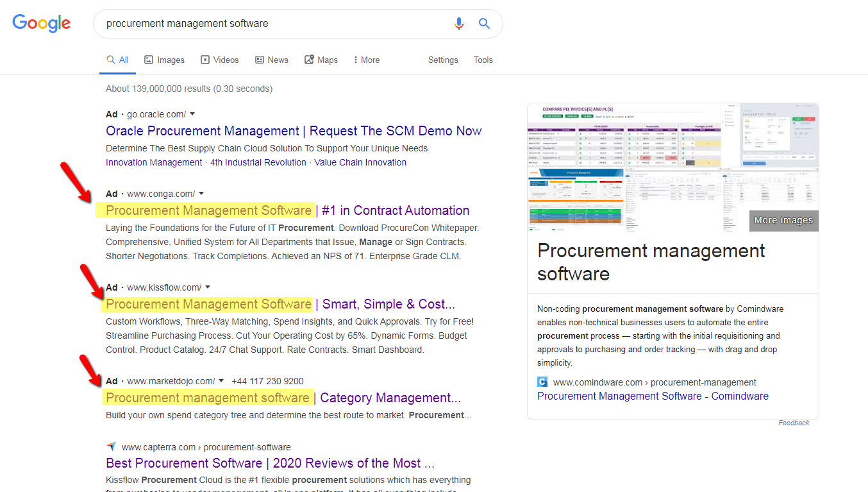Image resolution: width=868 pixels, height=492 pixels.
Task: Click the knowledge panel title Procurement management software
Action: click(x=651, y=262)
